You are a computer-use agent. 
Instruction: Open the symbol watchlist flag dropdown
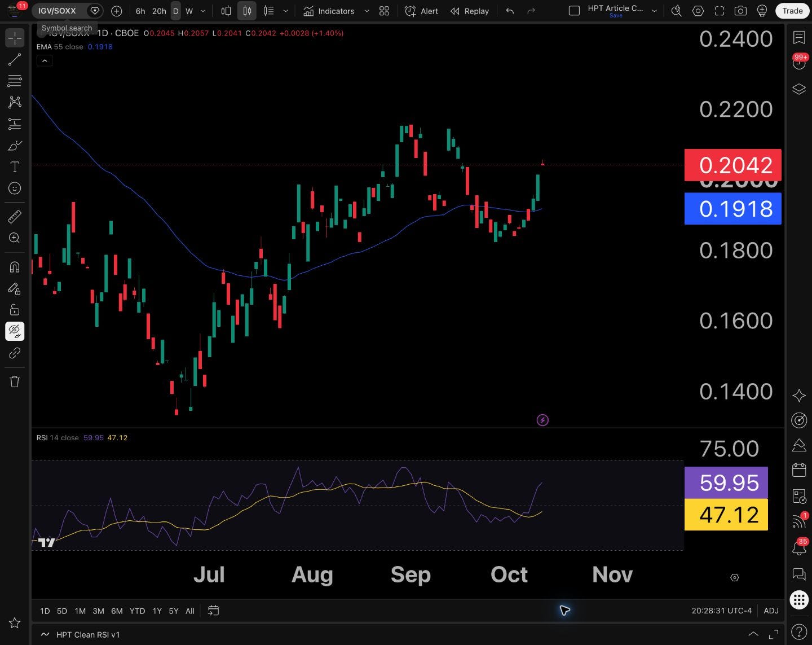tap(95, 11)
